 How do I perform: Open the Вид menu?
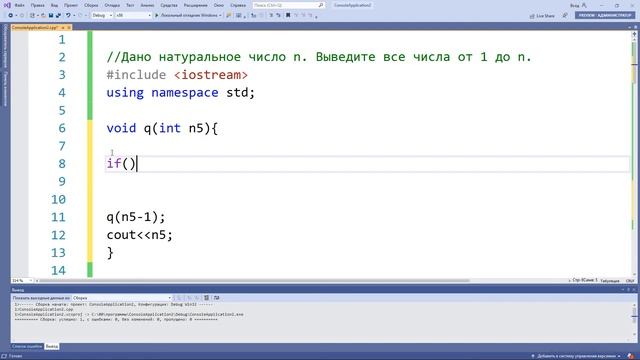(x=54, y=5)
